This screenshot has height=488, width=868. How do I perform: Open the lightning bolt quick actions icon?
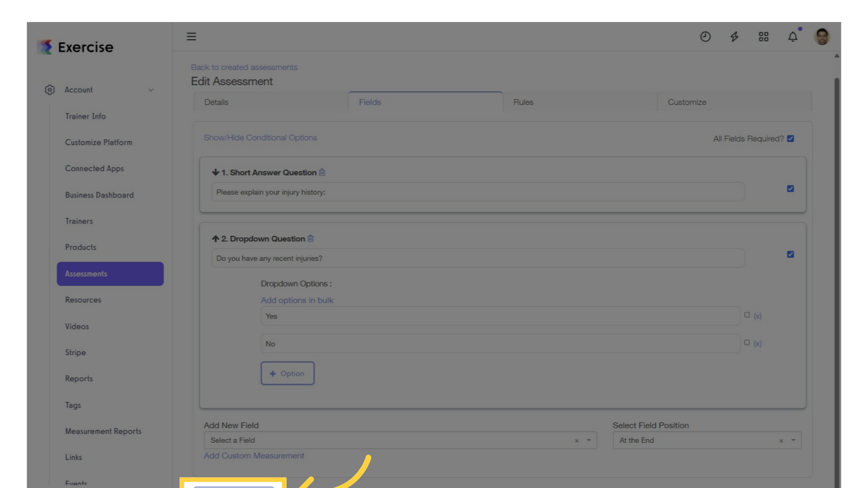734,37
